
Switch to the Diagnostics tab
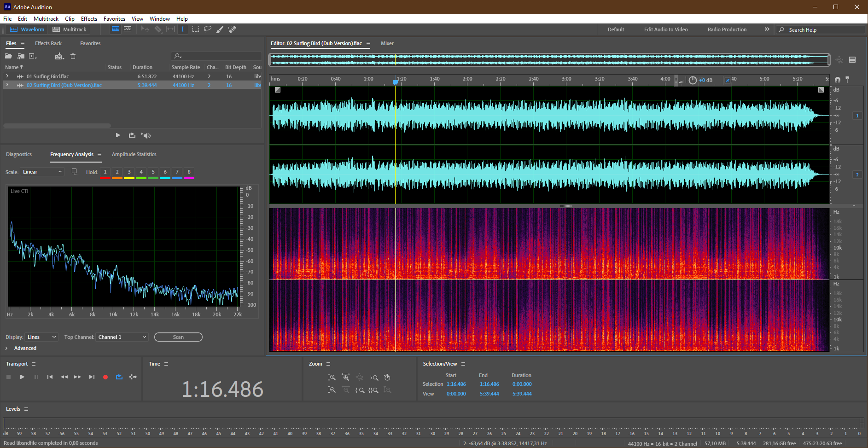click(x=19, y=154)
